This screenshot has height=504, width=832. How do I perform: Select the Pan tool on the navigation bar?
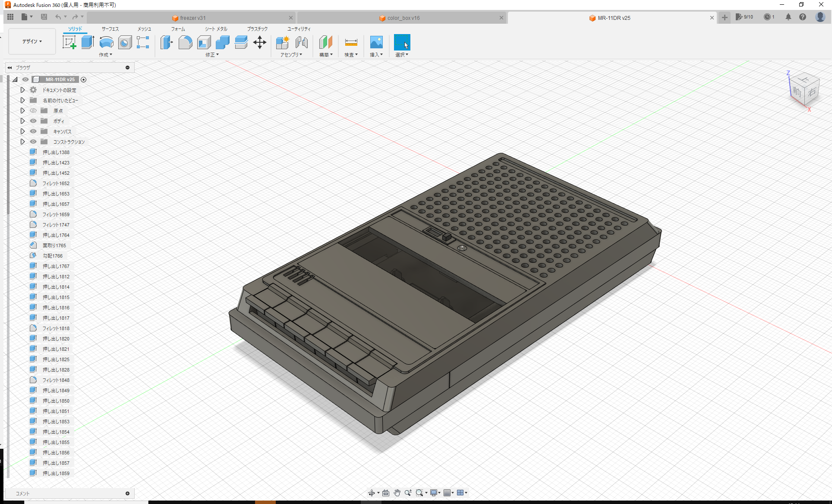396,492
